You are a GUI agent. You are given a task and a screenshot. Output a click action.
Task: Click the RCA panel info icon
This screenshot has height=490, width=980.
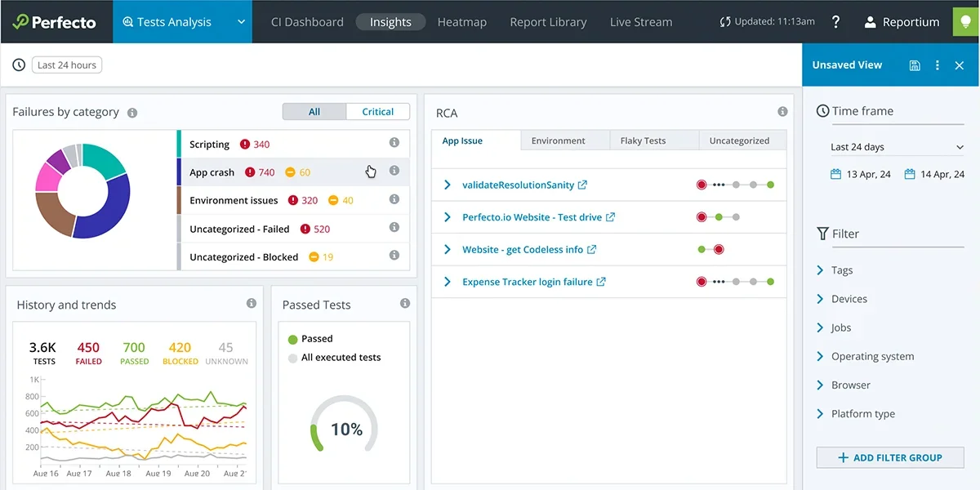pyautogui.click(x=782, y=112)
